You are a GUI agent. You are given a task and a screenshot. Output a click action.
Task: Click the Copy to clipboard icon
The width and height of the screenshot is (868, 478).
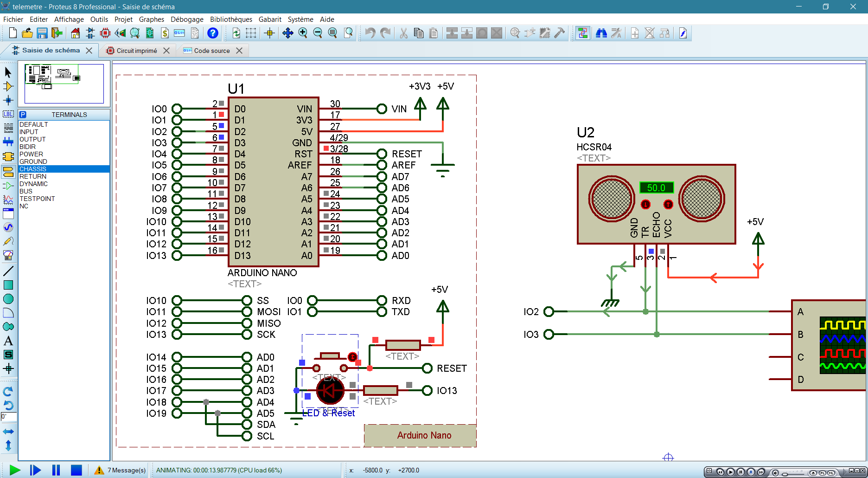click(419, 33)
